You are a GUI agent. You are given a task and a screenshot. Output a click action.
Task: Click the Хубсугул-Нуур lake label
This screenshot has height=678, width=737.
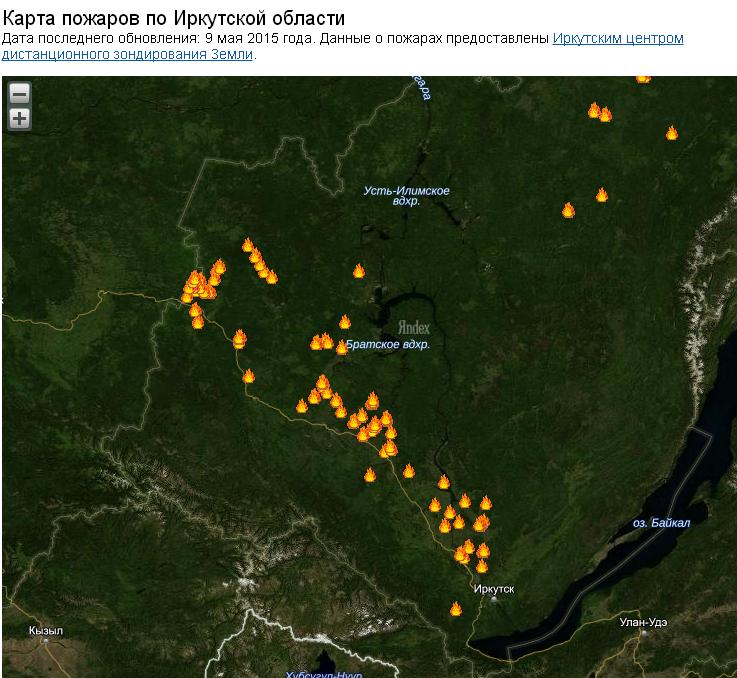(324, 675)
